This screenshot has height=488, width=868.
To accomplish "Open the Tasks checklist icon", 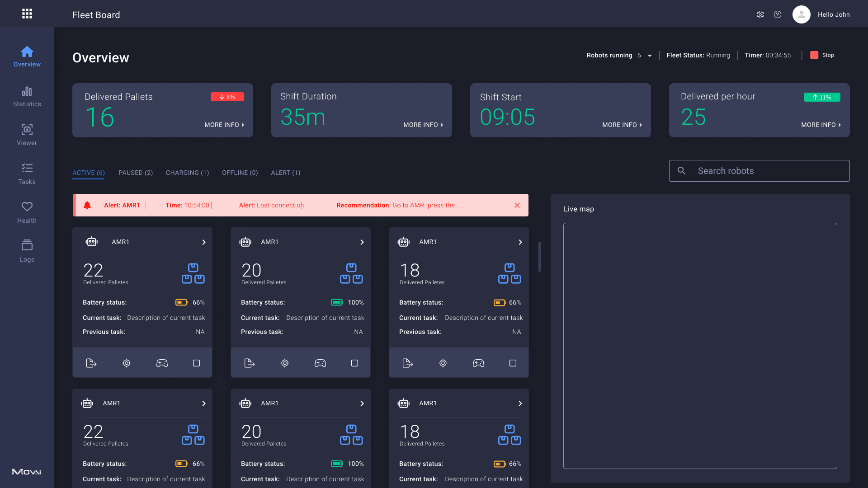I will tap(27, 168).
